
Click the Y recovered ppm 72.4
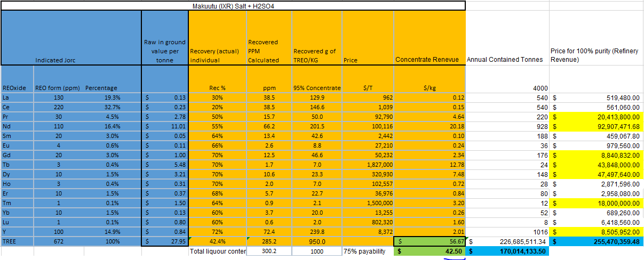click(x=269, y=232)
